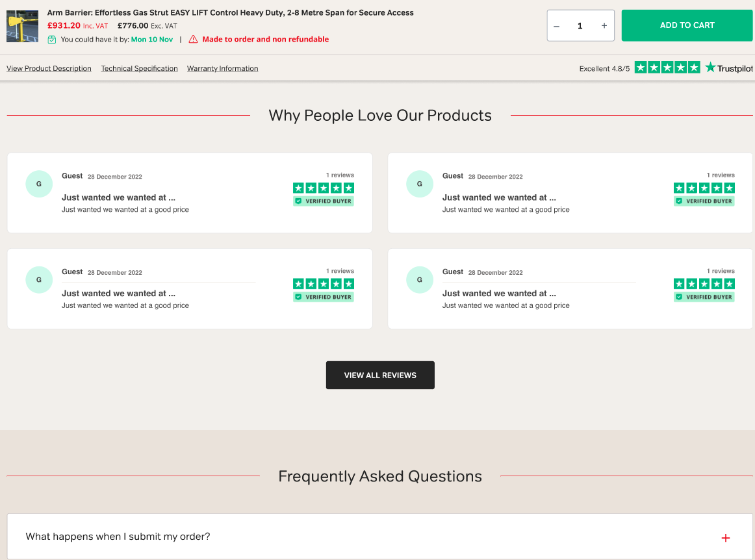This screenshot has width=755, height=560.
Task: Click the minus icon to decrease quantity
Action: (557, 26)
